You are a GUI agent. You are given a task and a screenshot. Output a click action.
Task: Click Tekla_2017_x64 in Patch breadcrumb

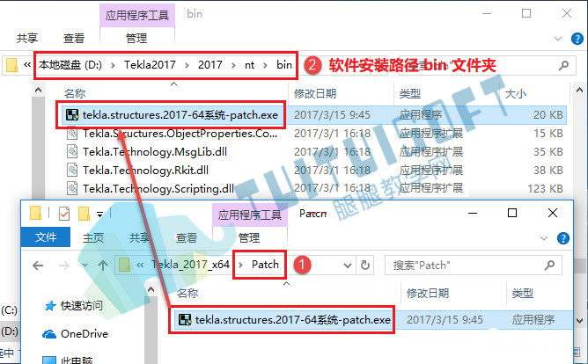(190, 265)
